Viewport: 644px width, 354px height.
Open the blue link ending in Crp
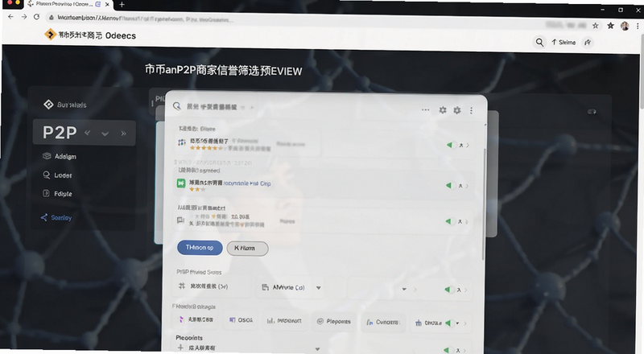pyautogui.click(x=247, y=183)
